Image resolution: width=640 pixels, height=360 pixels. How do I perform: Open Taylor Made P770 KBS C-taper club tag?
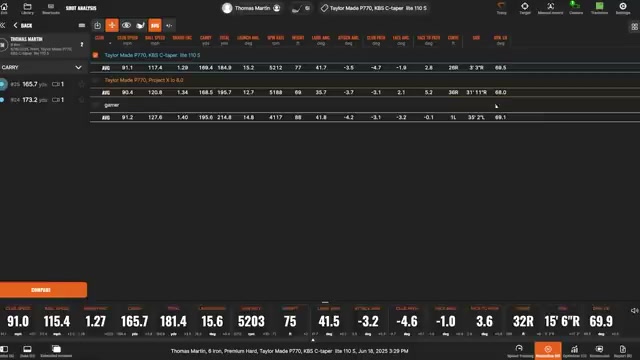pyautogui.click(x=374, y=8)
